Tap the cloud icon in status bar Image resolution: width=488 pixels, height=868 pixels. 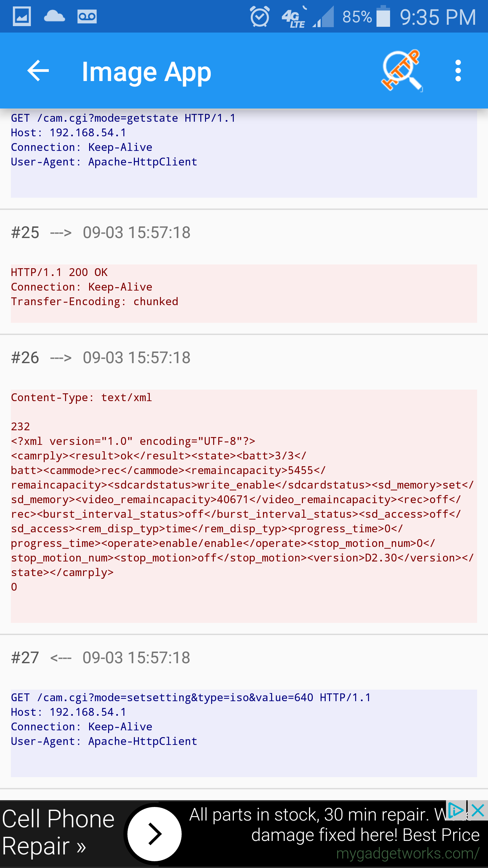(x=54, y=16)
